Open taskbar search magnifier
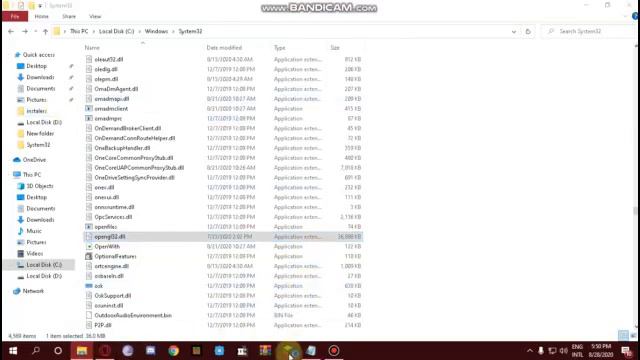 (36, 351)
